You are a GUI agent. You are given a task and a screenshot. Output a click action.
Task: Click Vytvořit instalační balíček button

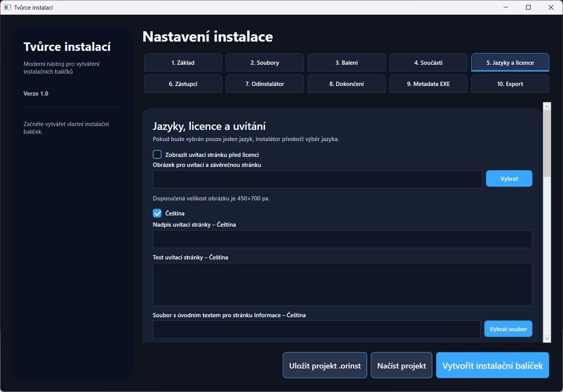(x=492, y=365)
